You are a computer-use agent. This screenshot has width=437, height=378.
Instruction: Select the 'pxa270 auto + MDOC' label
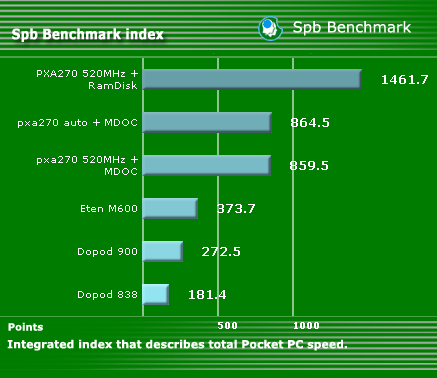coord(78,123)
